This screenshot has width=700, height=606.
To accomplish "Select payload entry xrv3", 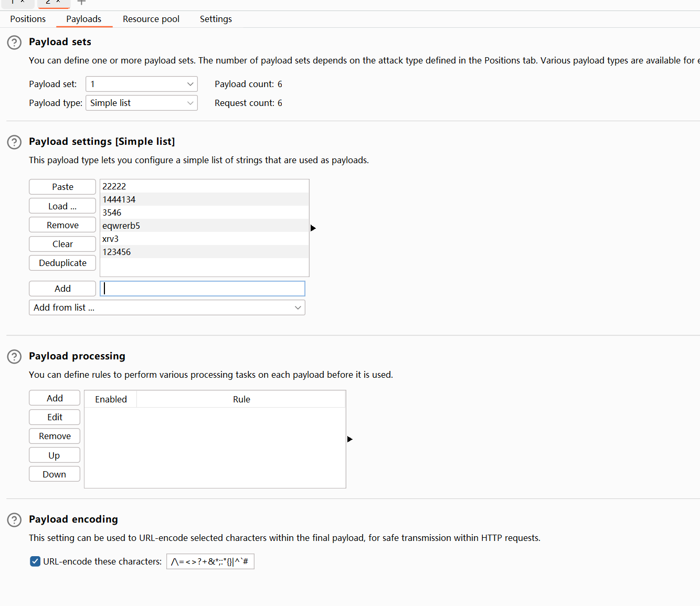I will pos(204,239).
